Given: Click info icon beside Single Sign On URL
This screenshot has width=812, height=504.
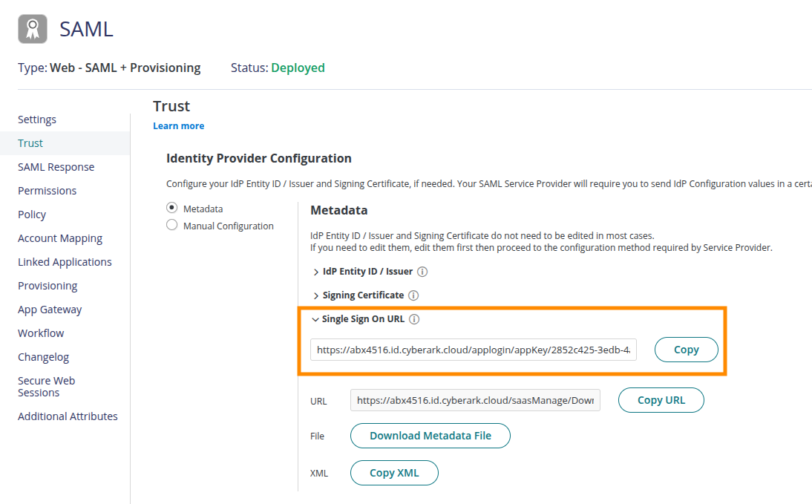Looking at the screenshot, I should click(x=414, y=319).
